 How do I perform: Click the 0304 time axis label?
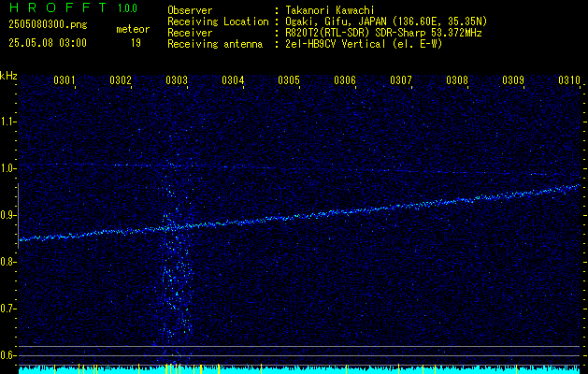(233, 79)
